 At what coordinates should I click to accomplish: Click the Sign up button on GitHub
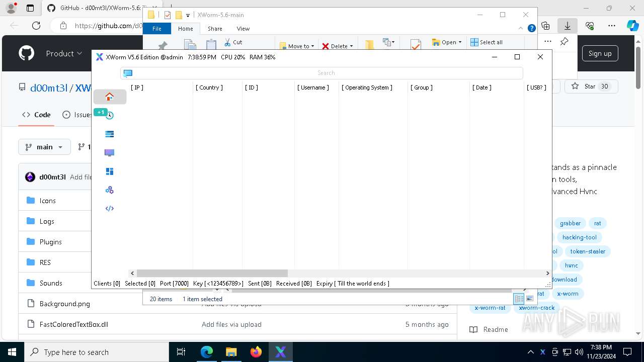pos(600,53)
